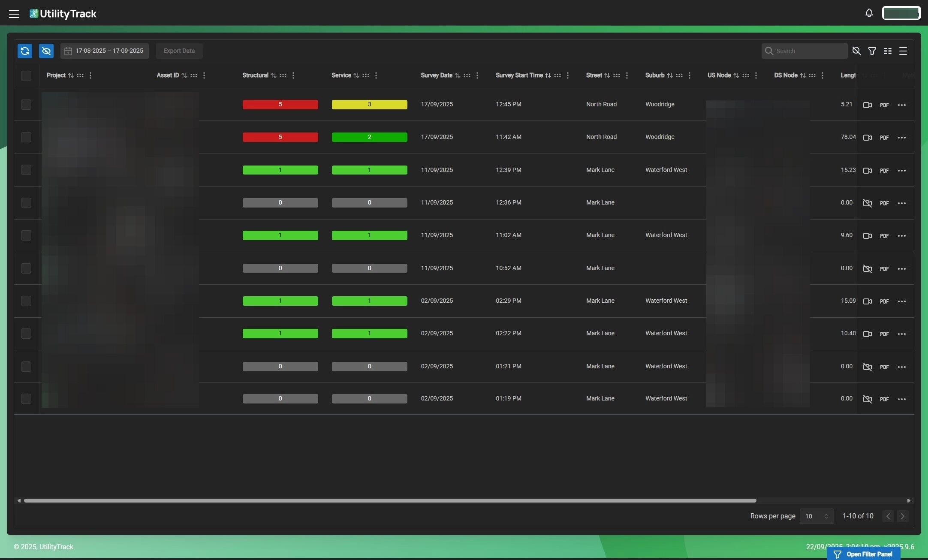Open PDF for the 11:42 AM survey

pos(884,138)
